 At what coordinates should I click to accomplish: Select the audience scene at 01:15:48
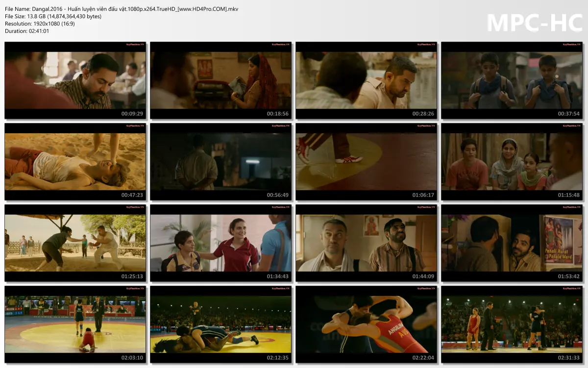(x=512, y=161)
